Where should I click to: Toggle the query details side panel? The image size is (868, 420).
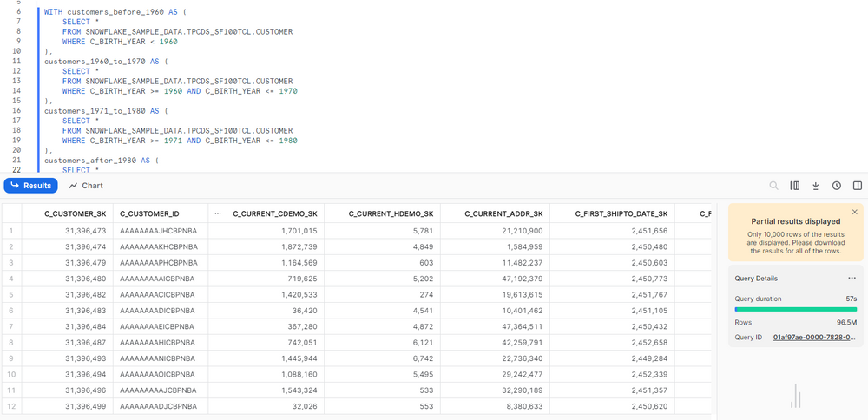click(858, 186)
